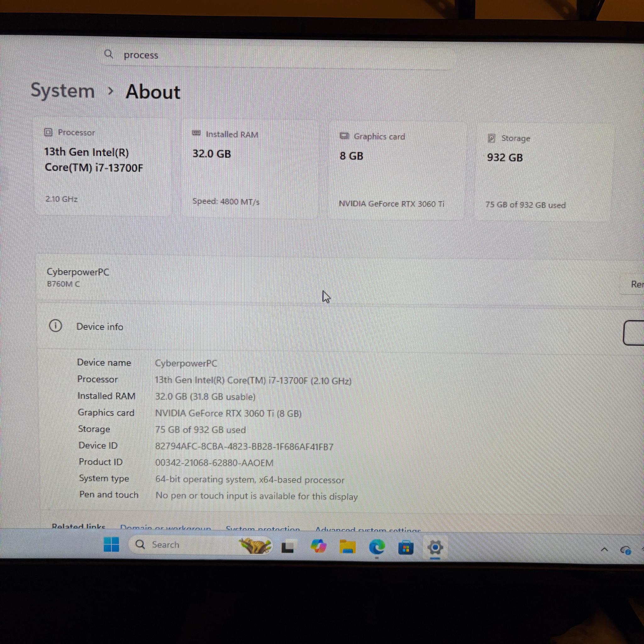Open the 'Advanced system settings' related link
644x644 pixels.
click(x=368, y=529)
